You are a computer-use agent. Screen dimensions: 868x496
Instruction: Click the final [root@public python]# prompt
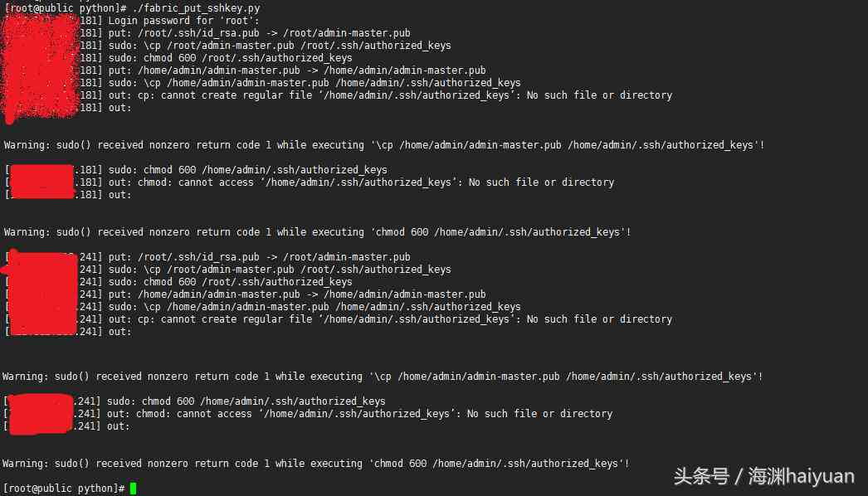click(64, 489)
